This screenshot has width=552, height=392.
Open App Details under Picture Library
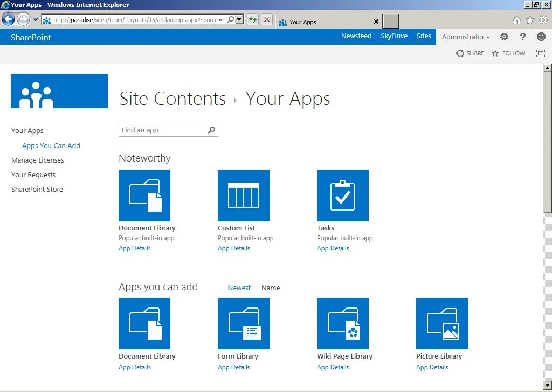[432, 367]
